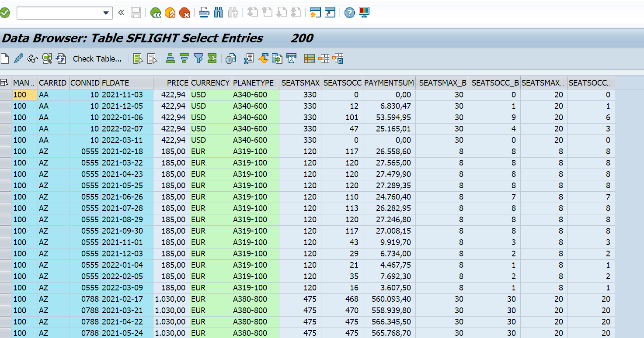Click the Check Table... button

click(x=97, y=59)
